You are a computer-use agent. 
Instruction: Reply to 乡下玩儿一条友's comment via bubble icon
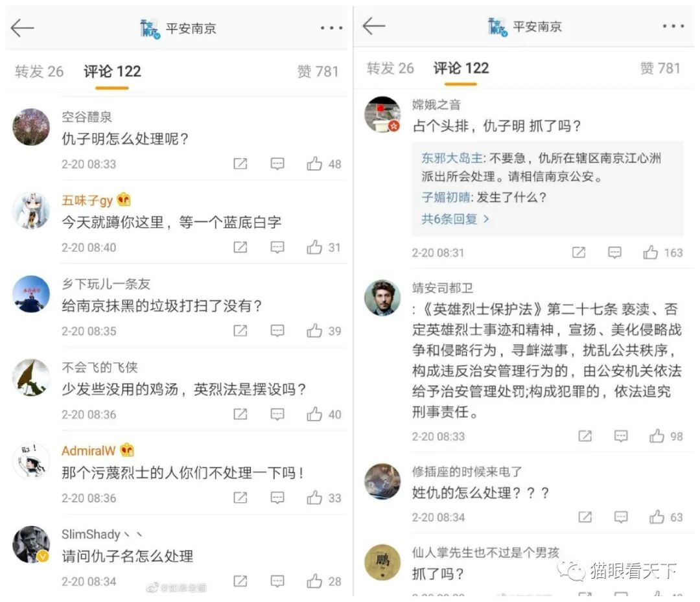click(277, 330)
